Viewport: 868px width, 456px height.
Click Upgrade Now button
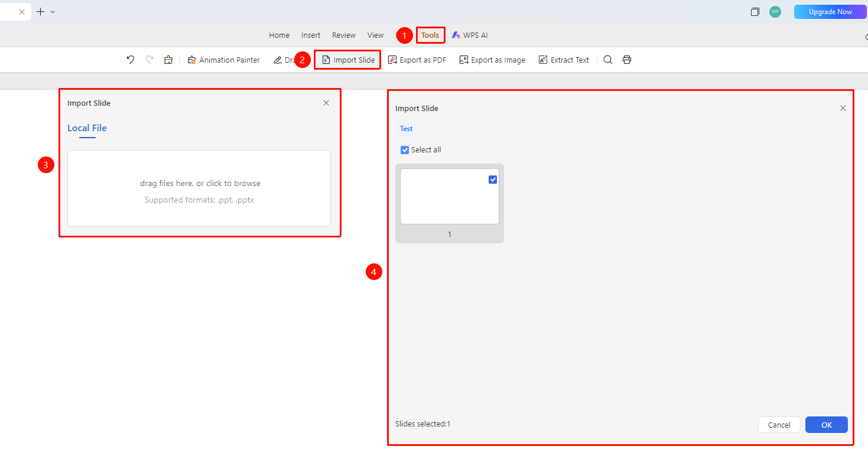pyautogui.click(x=830, y=12)
